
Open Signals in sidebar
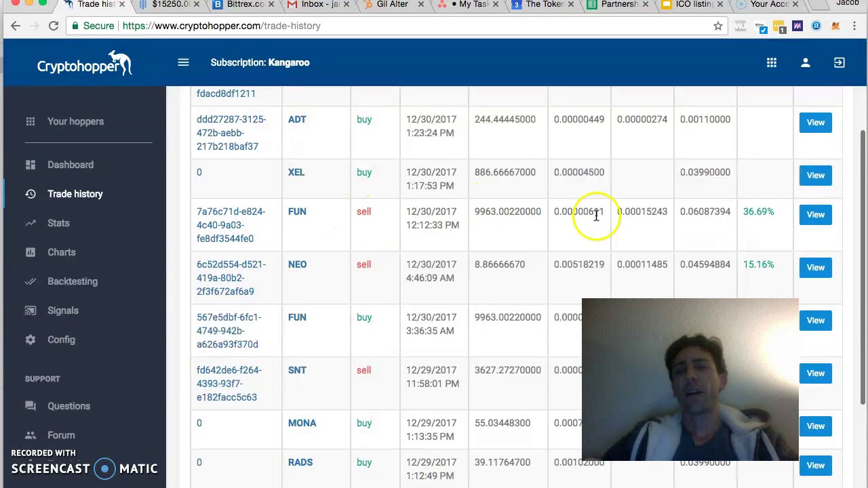coord(63,310)
